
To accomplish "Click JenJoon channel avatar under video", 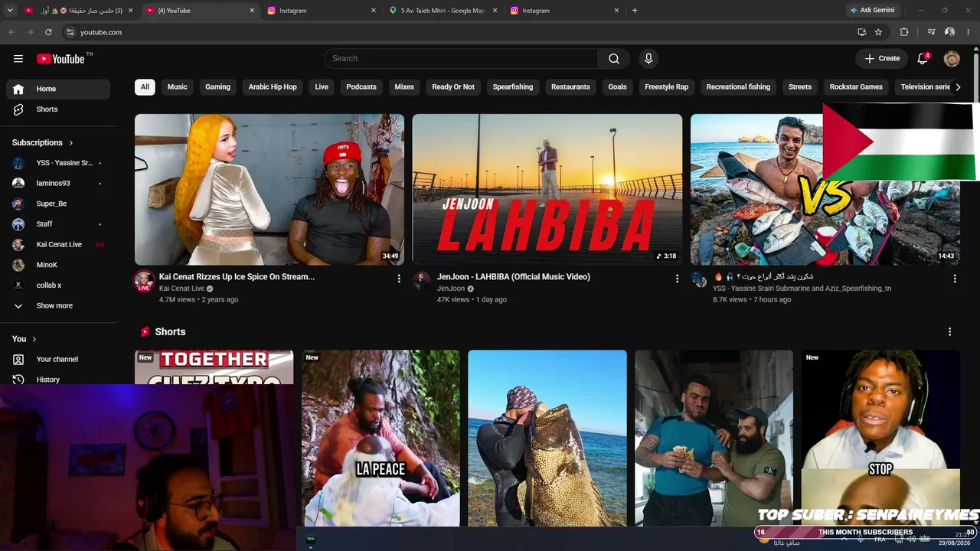I will pyautogui.click(x=422, y=280).
